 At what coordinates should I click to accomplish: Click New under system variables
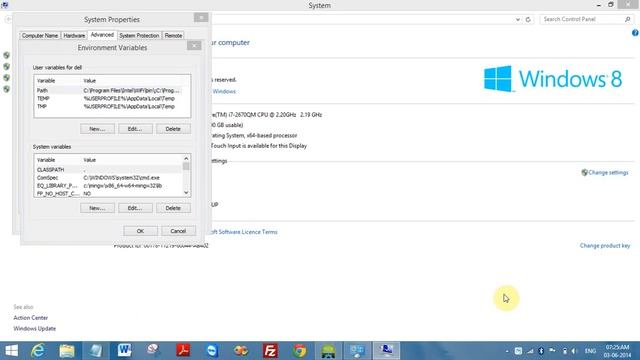(97, 208)
